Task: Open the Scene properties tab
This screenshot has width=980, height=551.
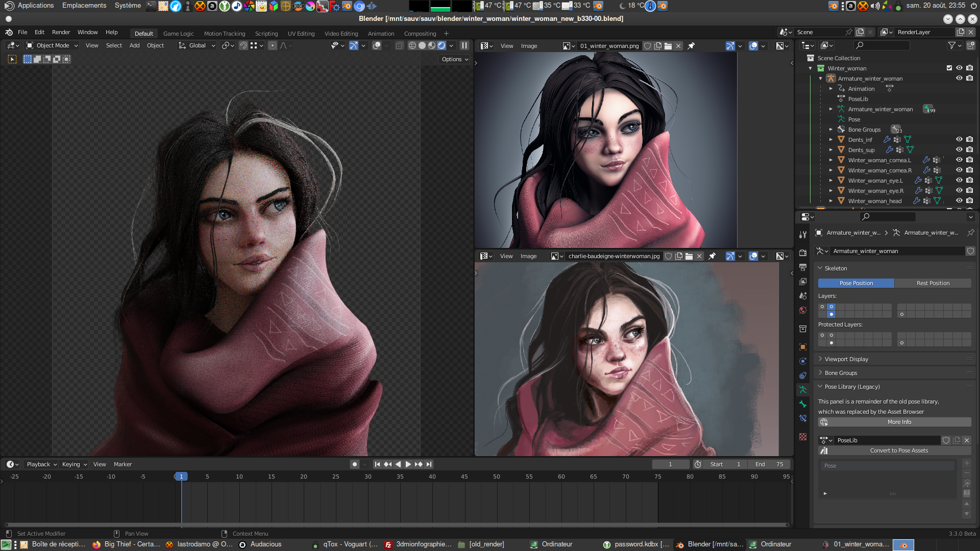Action: (803, 296)
